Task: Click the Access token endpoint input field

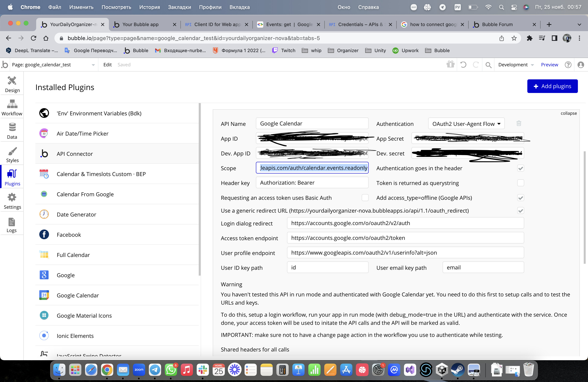Action: click(405, 238)
